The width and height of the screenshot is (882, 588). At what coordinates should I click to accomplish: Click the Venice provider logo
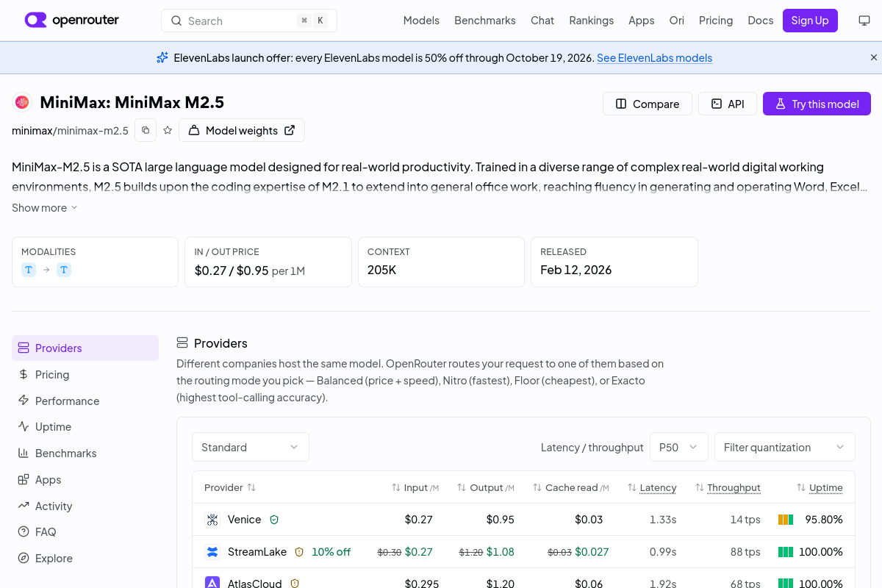(212, 520)
